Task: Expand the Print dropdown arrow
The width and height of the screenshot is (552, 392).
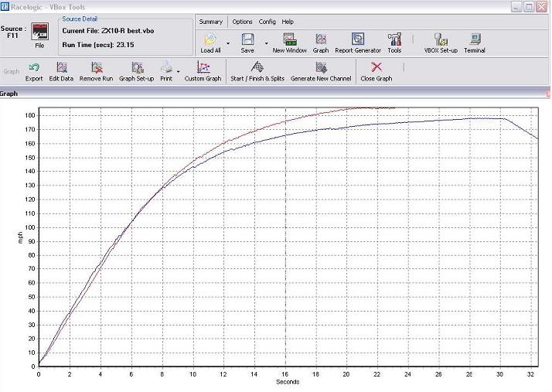Action: pos(178,72)
